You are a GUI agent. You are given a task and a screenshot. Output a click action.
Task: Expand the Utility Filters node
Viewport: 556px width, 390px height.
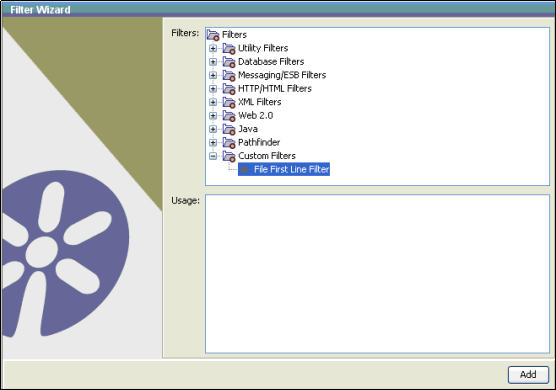click(x=213, y=48)
